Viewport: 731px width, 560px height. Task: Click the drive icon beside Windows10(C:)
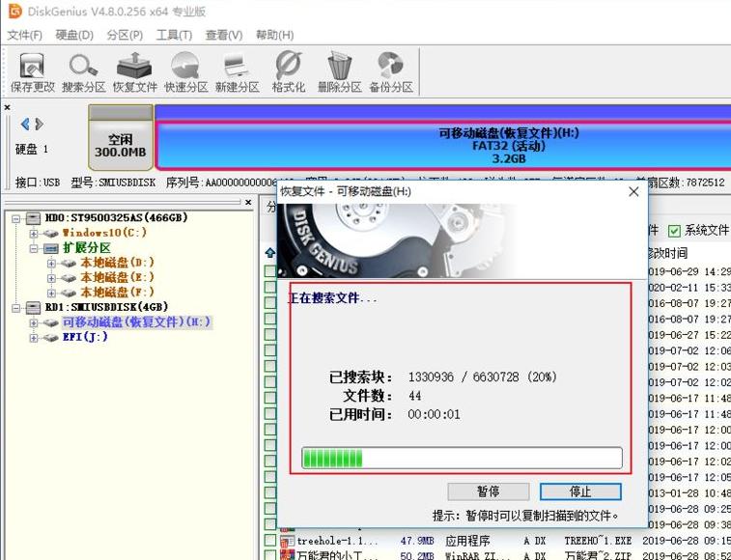pos(50,233)
